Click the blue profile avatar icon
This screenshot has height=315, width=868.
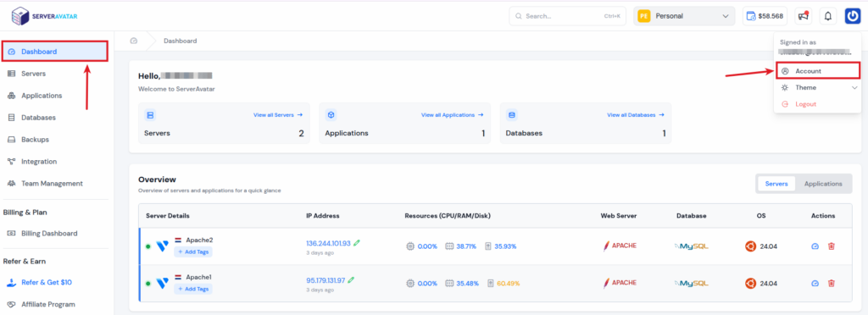pos(853,16)
